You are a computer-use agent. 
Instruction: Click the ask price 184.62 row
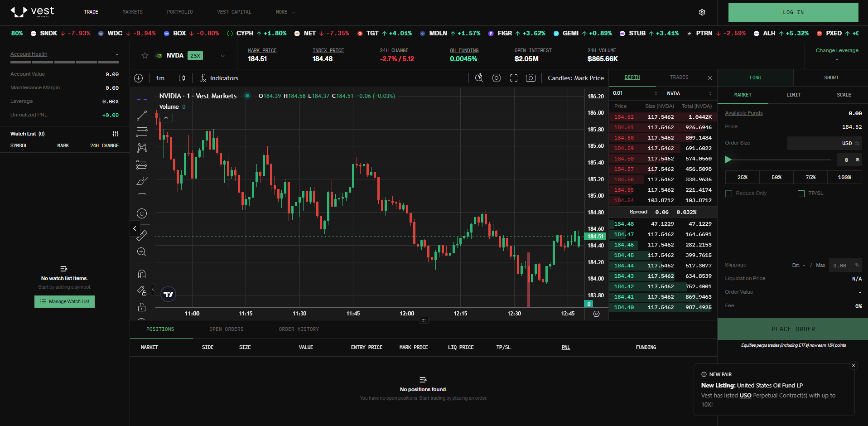coord(663,117)
